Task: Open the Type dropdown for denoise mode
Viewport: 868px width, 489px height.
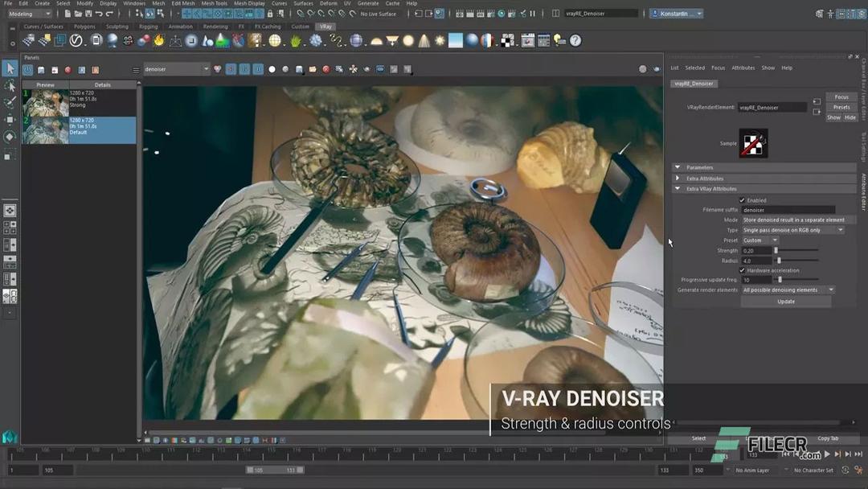Action: coord(841,229)
